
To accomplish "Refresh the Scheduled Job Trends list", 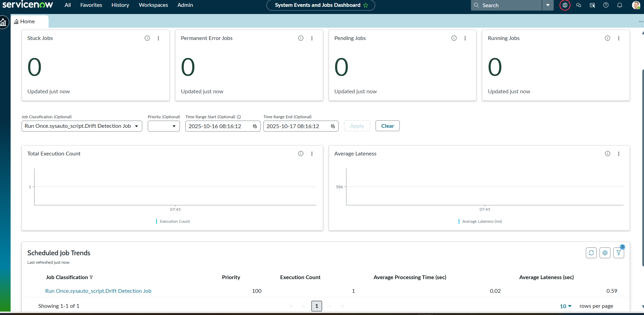I will pos(591,253).
